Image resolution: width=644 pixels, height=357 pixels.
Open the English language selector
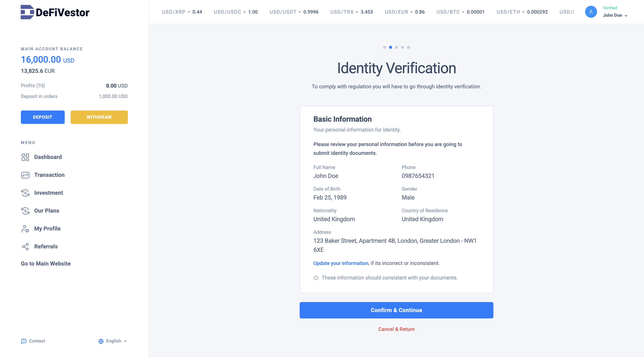(114, 341)
